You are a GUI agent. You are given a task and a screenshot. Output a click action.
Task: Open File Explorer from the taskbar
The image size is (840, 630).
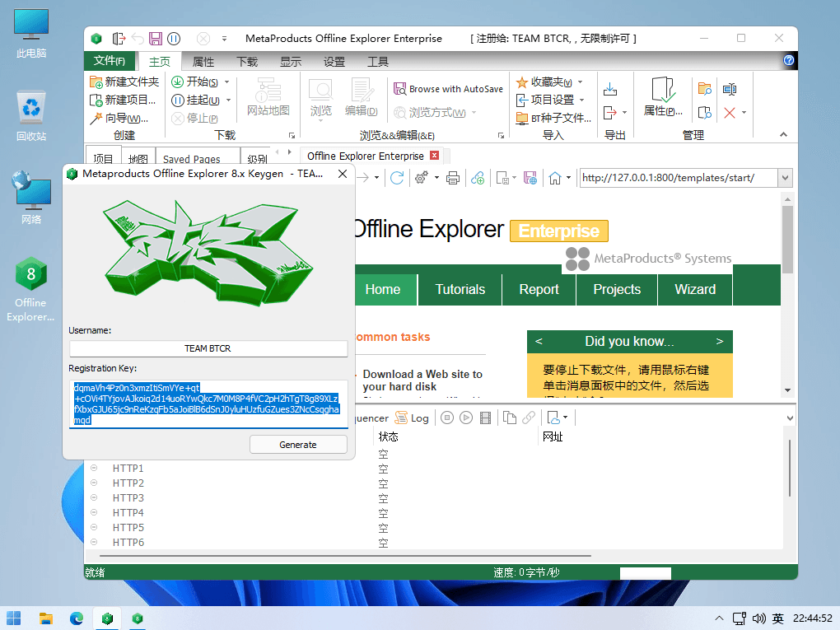pyautogui.click(x=46, y=618)
